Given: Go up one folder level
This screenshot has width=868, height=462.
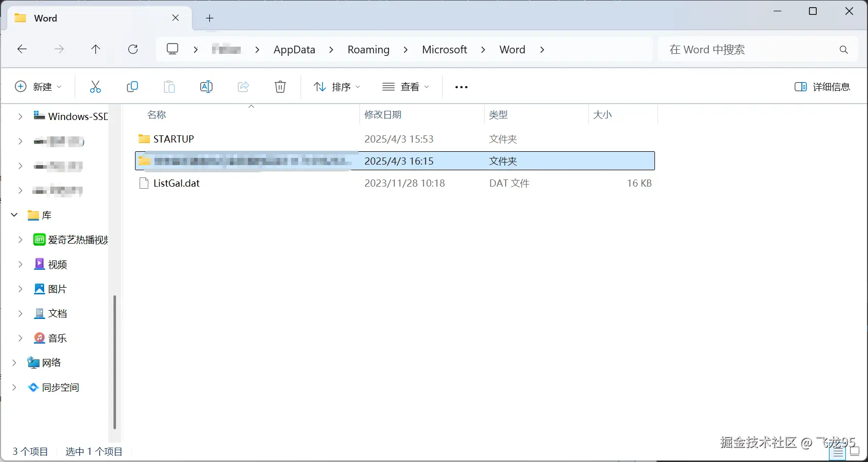Looking at the screenshot, I should click(95, 49).
